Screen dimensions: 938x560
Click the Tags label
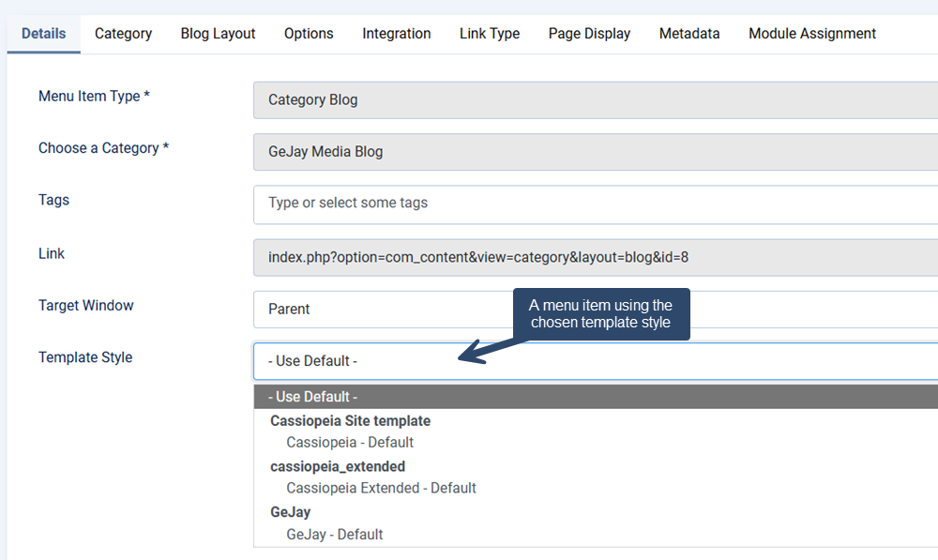[x=53, y=200]
